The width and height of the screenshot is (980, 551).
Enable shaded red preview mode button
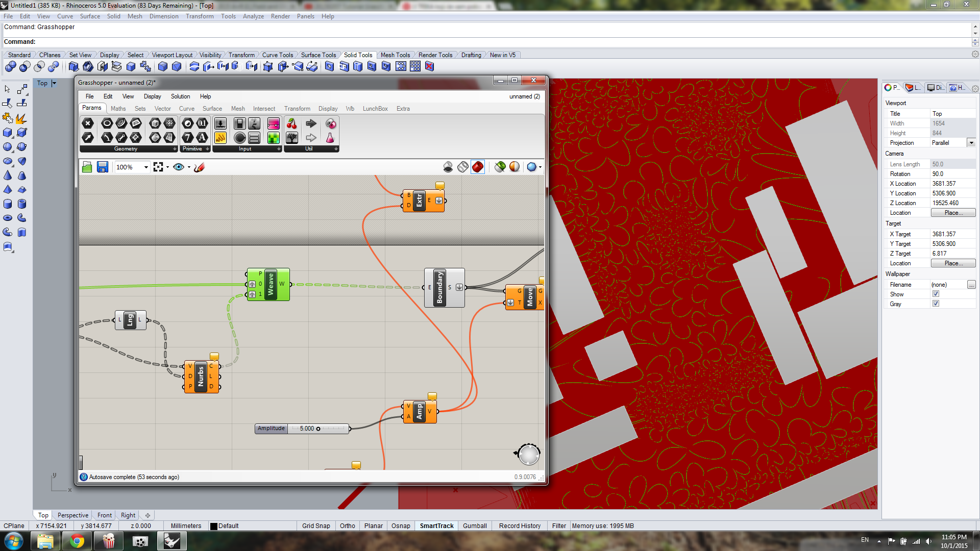tap(478, 167)
